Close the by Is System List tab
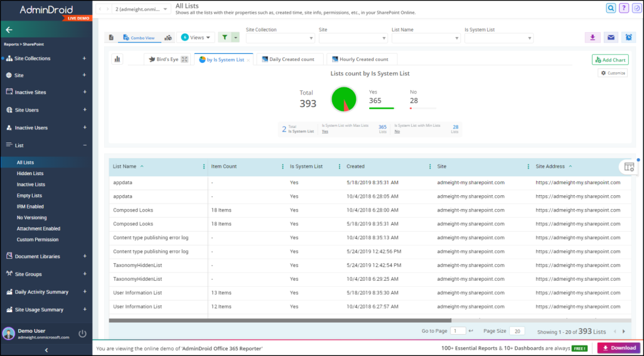 249,60
